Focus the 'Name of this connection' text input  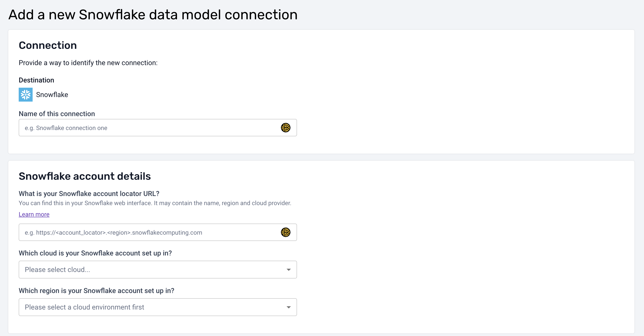(150, 128)
